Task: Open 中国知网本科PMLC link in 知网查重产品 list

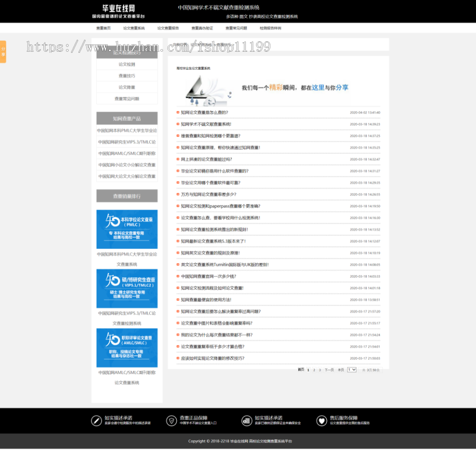Action: [127, 131]
